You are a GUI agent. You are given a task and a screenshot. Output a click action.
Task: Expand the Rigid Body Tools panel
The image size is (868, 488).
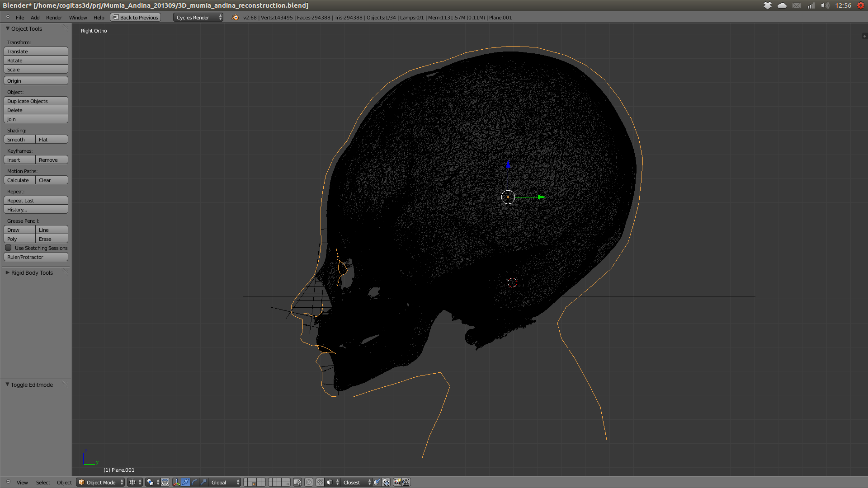click(x=32, y=273)
